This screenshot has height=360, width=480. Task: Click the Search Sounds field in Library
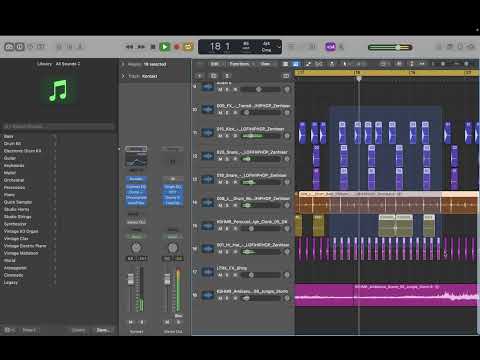click(58, 126)
